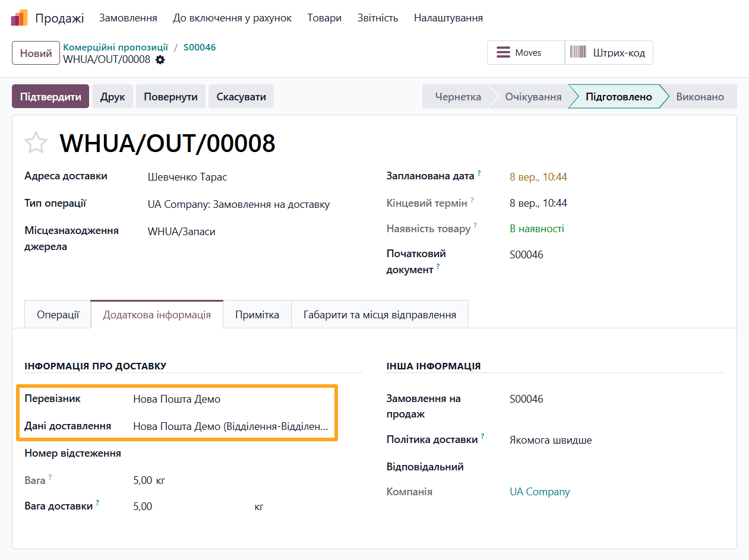Open Дані доставлення field dropdown

coord(231,426)
